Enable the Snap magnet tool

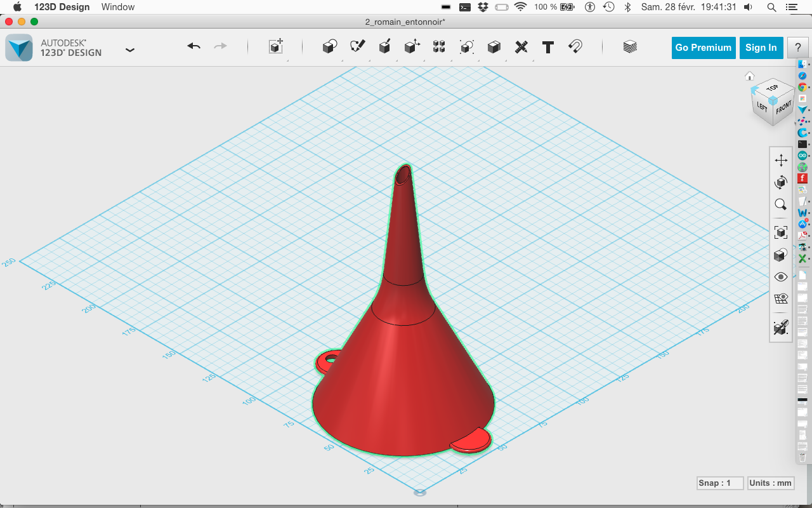[575, 47]
